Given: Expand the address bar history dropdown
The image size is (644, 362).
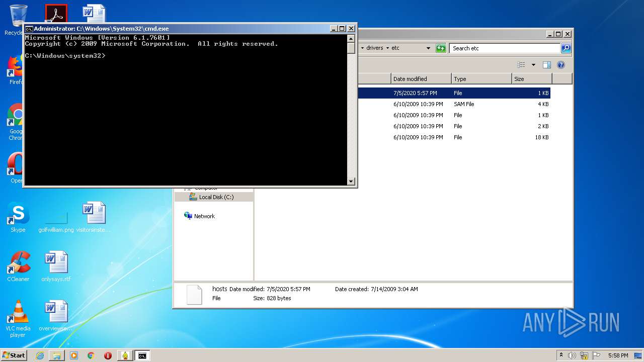Looking at the screenshot, I should pyautogui.click(x=428, y=48).
